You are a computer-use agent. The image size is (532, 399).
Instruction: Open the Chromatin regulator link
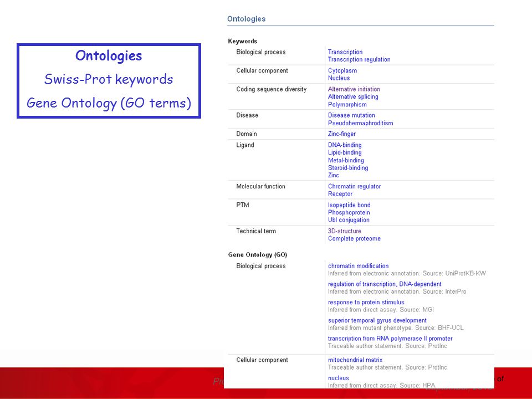[x=354, y=187]
